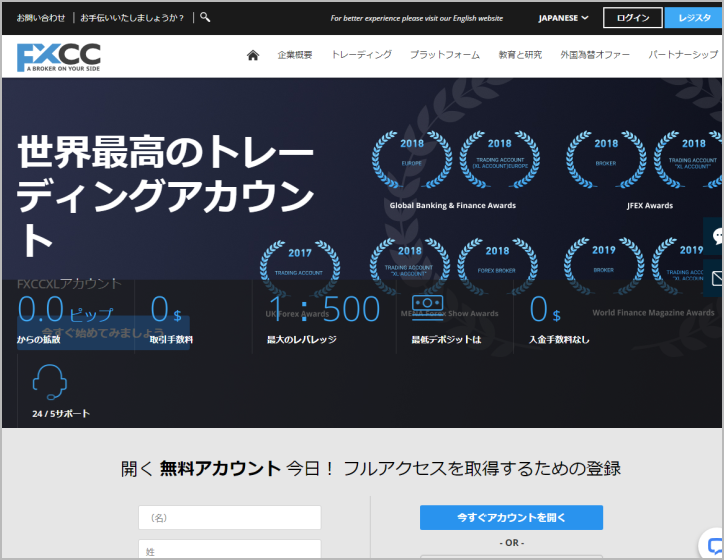
Task: Click the 入金手数料なし label
Action: coord(559,340)
